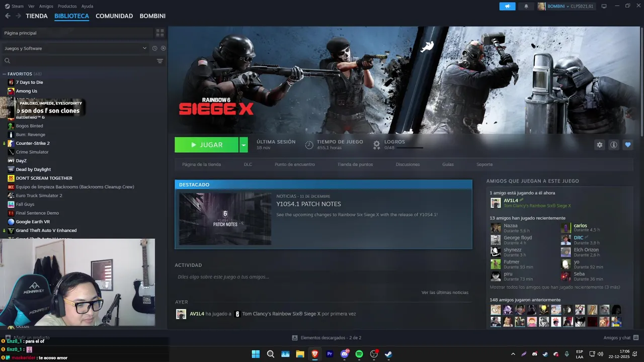The height and width of the screenshot is (362, 644).
Task: Open the Amigos menu
Action: (46, 6)
